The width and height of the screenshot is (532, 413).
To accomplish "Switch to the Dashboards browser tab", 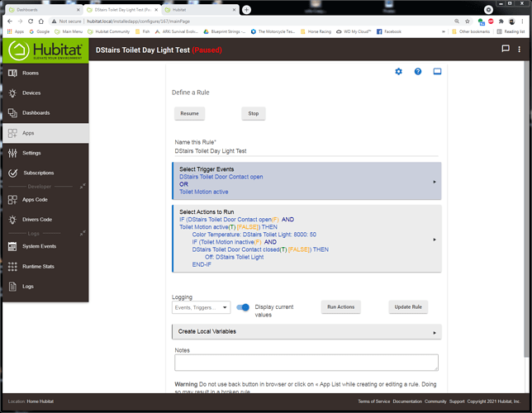I will tap(44, 10).
